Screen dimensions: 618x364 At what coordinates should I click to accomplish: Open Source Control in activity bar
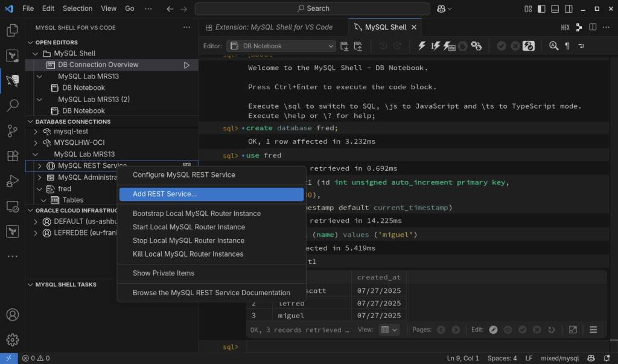tap(12, 131)
